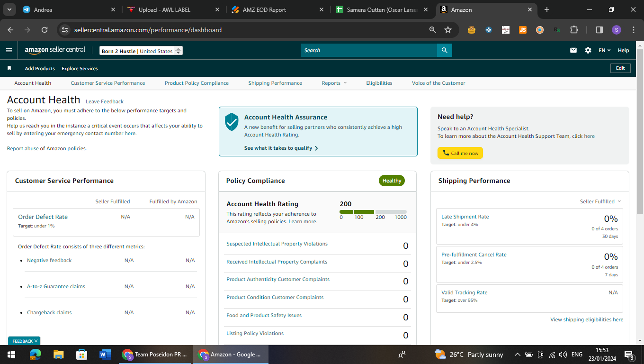Select the Eligibilities tab
644x364 pixels.
[x=379, y=83]
